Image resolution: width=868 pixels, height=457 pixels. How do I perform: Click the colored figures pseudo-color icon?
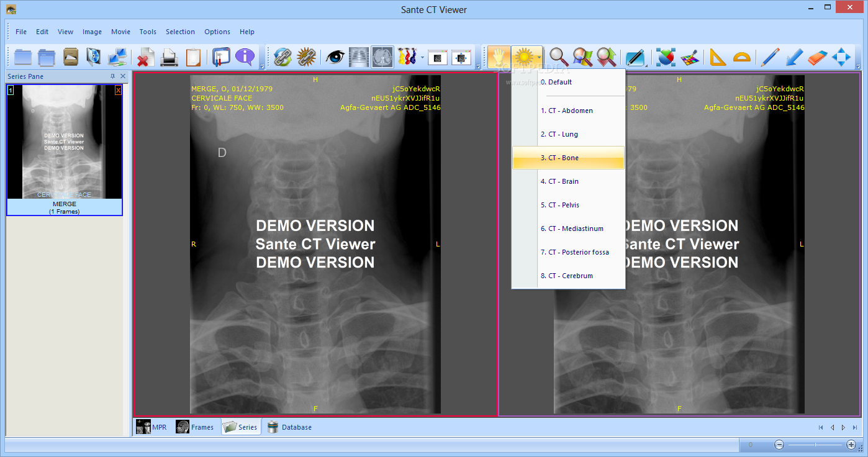click(x=407, y=57)
